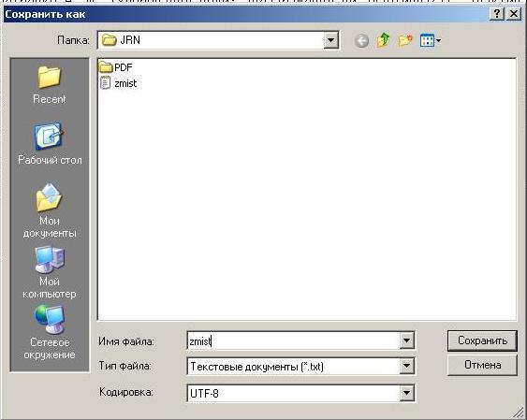The image size is (527, 420).
Task: Click the Отмена button
Action: click(x=482, y=365)
